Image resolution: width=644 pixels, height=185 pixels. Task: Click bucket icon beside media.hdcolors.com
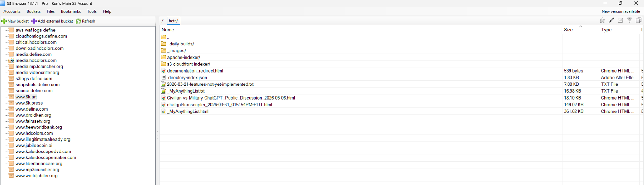pyautogui.click(x=11, y=60)
